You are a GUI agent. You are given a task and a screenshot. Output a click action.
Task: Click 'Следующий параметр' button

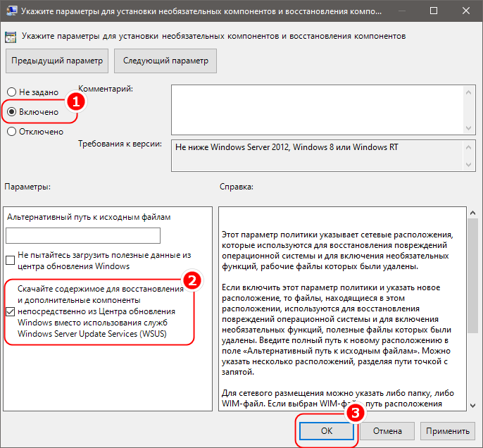pos(165,61)
